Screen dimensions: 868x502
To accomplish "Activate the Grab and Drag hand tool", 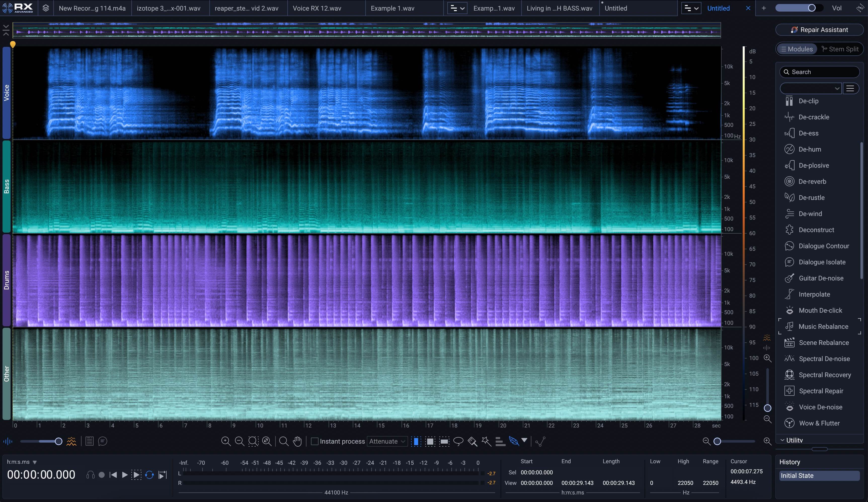I will pyautogui.click(x=297, y=441).
